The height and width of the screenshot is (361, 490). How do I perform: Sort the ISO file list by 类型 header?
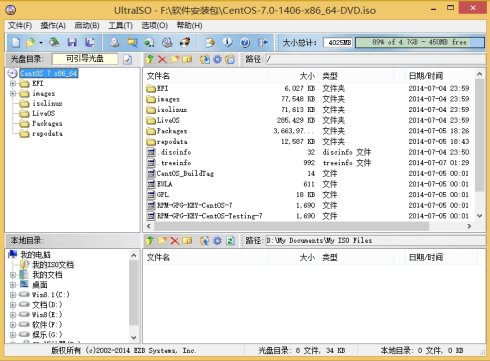click(x=356, y=76)
